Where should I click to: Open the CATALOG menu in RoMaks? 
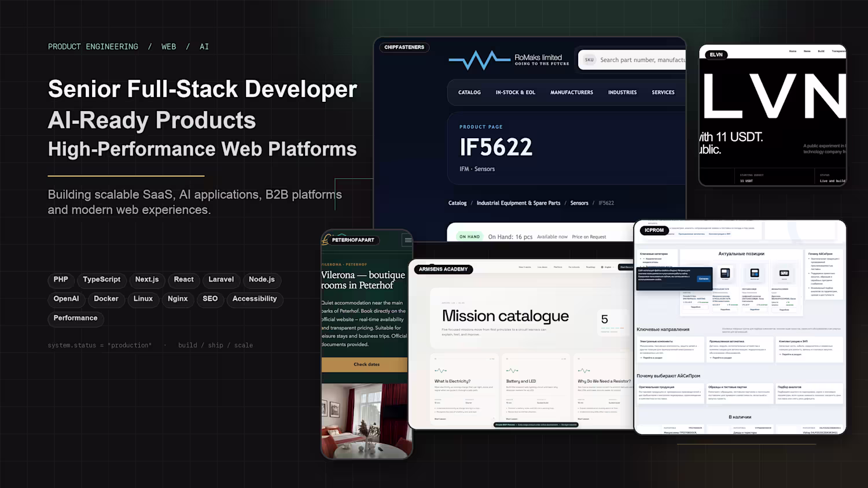click(469, 93)
